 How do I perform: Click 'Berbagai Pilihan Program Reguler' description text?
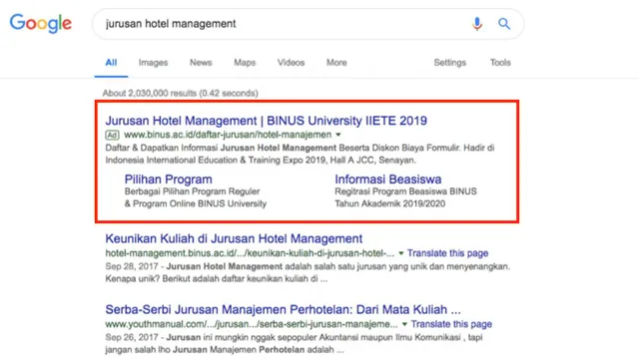pos(192,191)
